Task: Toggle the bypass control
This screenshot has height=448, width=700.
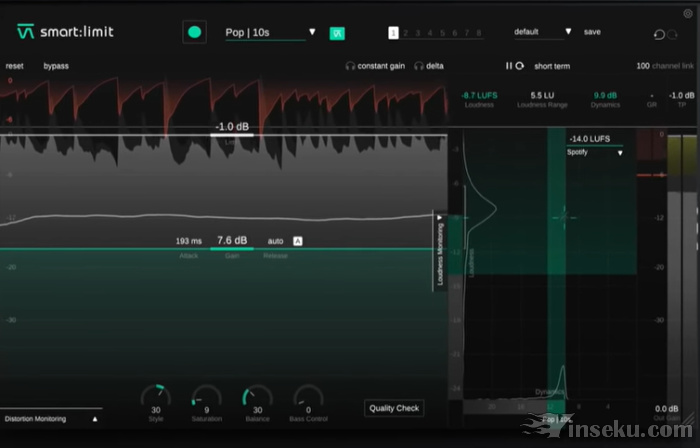Action: [56, 66]
